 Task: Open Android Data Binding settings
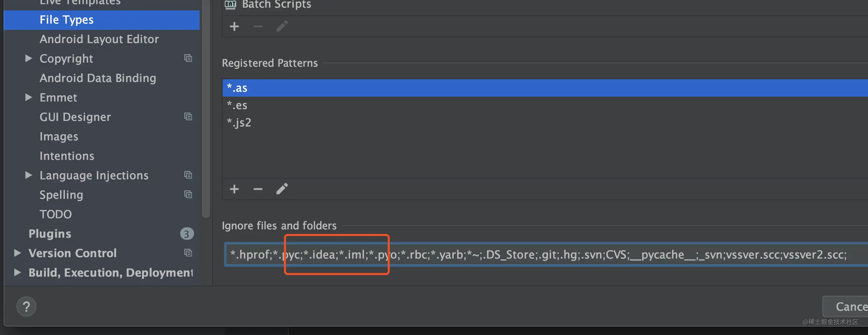click(98, 78)
